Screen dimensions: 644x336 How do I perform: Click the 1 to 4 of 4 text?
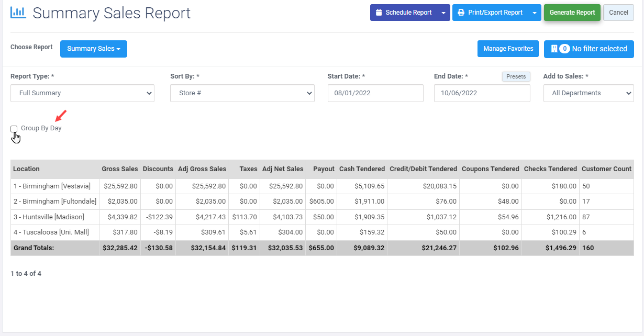click(26, 274)
